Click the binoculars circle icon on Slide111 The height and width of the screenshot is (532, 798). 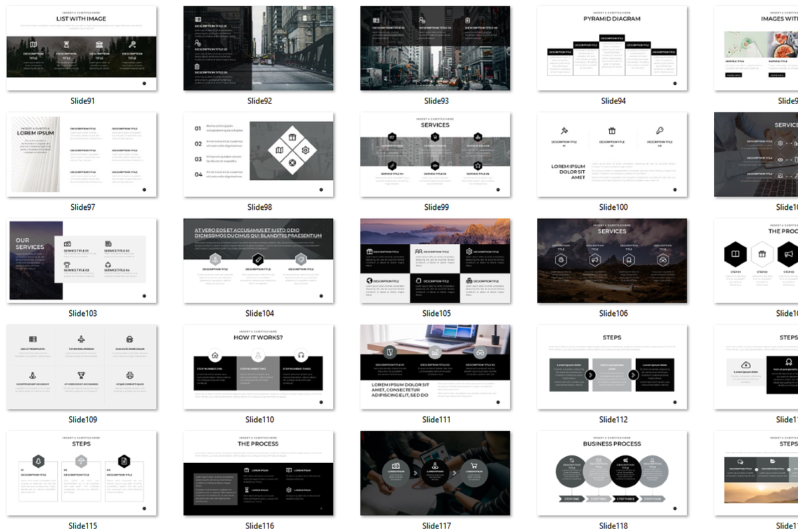pos(480,352)
